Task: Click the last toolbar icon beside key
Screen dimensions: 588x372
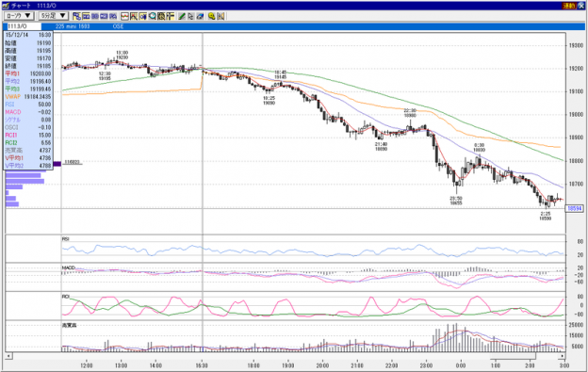Action: tap(220, 16)
